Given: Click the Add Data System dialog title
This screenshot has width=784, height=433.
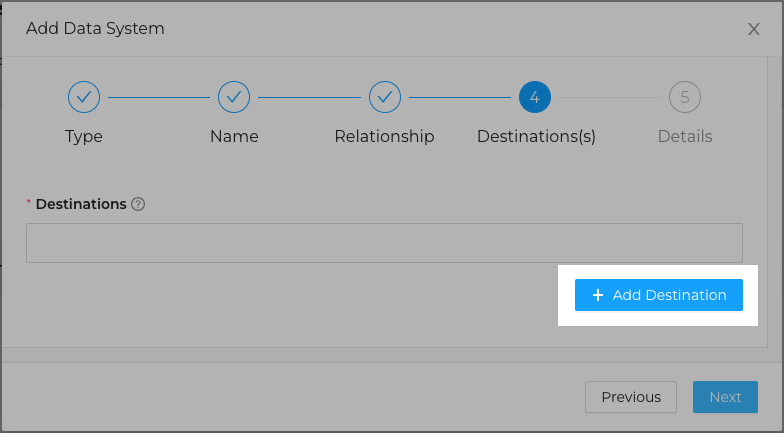Looking at the screenshot, I should coord(95,28).
